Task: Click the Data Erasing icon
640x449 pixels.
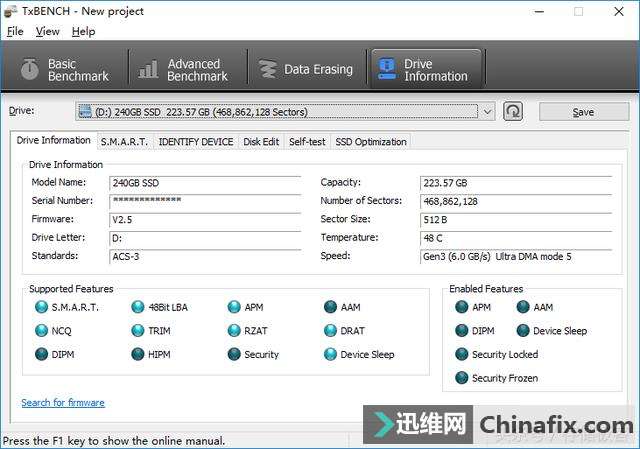Action: click(268, 69)
